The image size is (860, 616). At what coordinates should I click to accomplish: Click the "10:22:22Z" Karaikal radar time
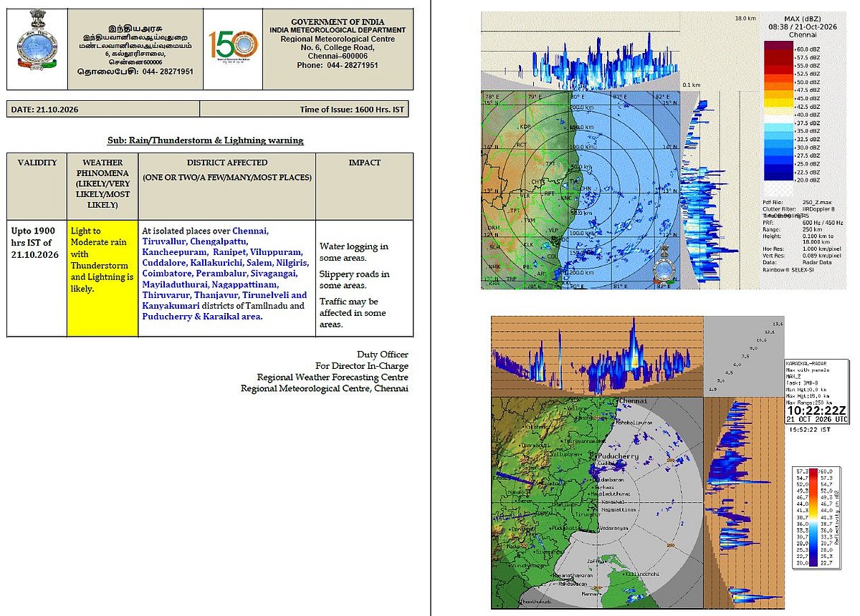[817, 410]
